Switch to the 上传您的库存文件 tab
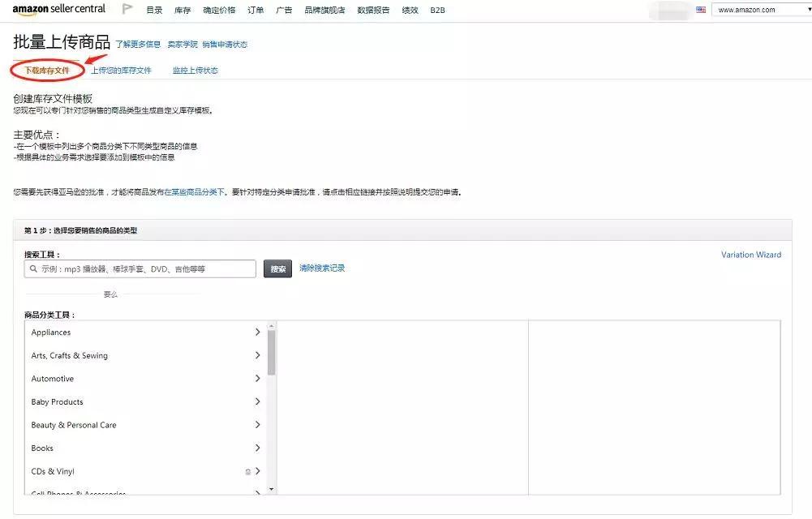This screenshot has height=519, width=812. tap(121, 71)
